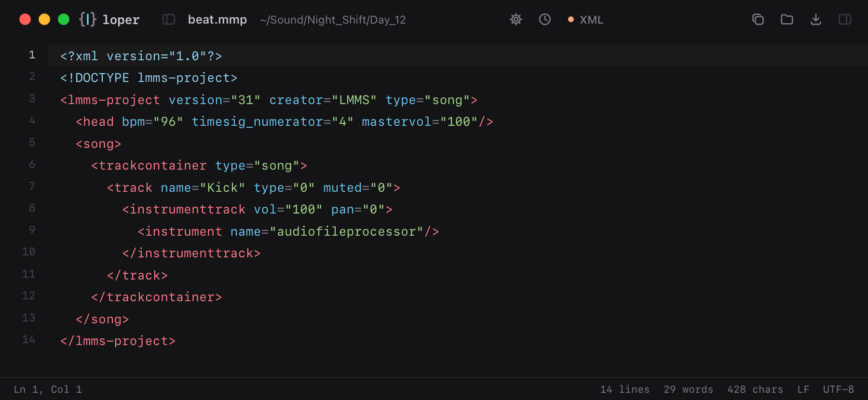Click the mastervol="100" attribute
868x400 pixels.
[x=420, y=121]
